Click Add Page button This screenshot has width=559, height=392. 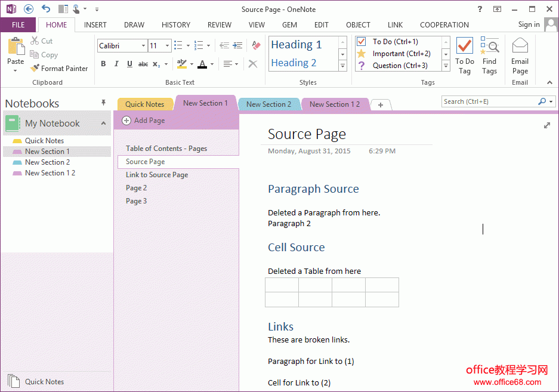pyautogui.click(x=144, y=121)
